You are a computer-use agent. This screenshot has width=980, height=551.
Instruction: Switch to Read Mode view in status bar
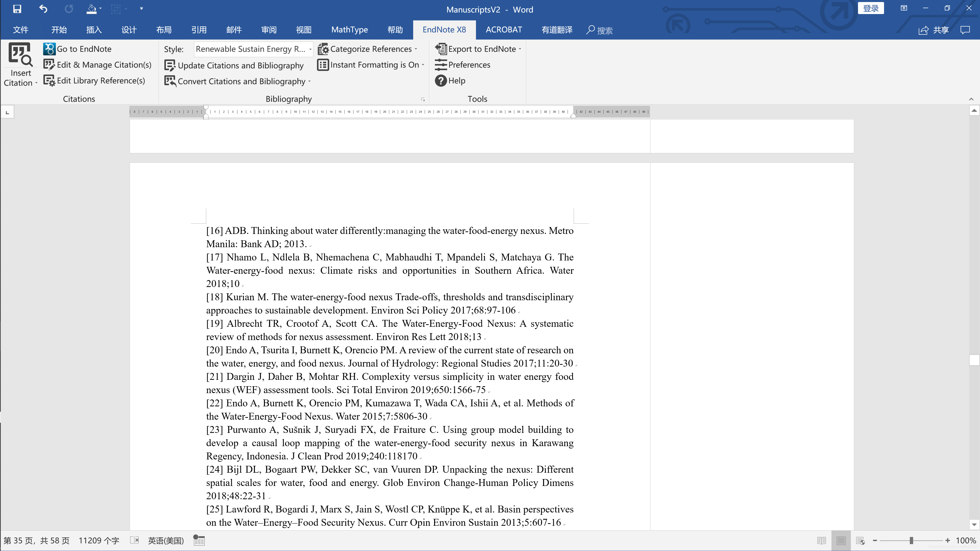pos(821,540)
